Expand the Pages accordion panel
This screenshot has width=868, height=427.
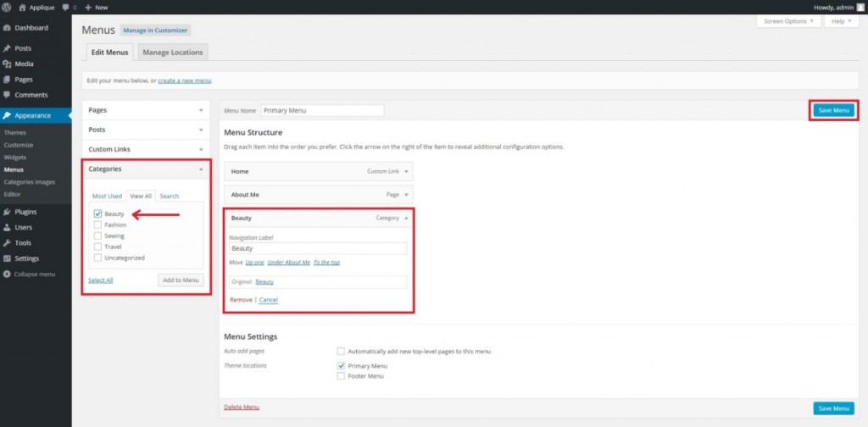pyautogui.click(x=146, y=110)
